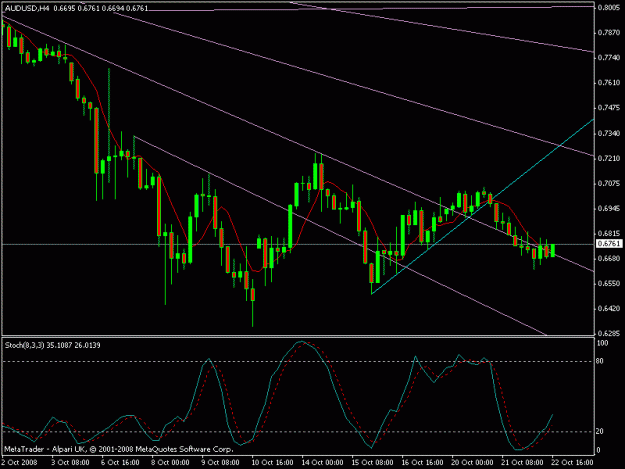This screenshot has height=469, width=625.
Task: Click the current price tag 0.6761
Action: tap(609, 244)
